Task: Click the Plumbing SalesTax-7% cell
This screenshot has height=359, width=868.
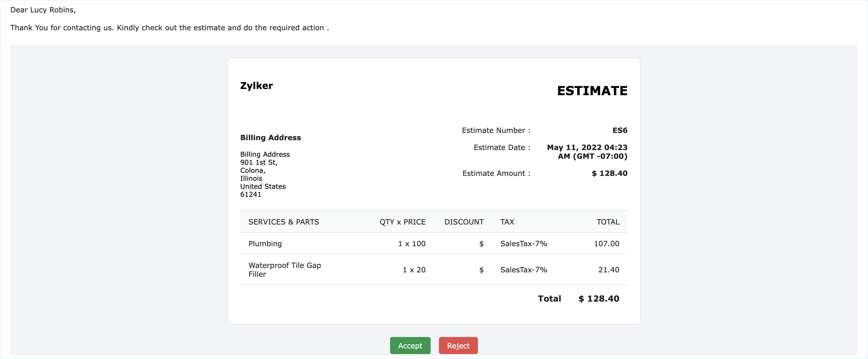Action: [x=523, y=244]
